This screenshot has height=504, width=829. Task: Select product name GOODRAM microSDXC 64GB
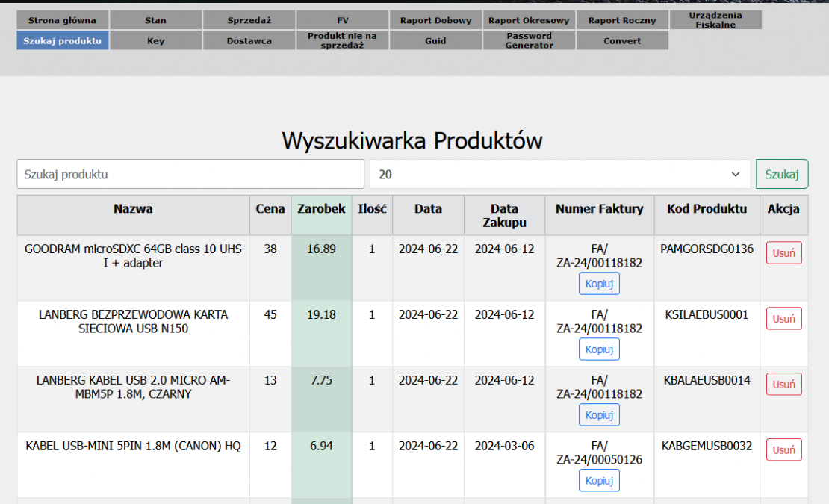click(x=133, y=255)
